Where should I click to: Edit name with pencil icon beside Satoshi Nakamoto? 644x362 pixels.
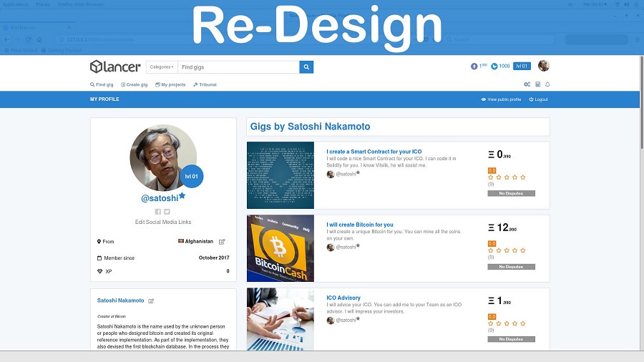[151, 301]
